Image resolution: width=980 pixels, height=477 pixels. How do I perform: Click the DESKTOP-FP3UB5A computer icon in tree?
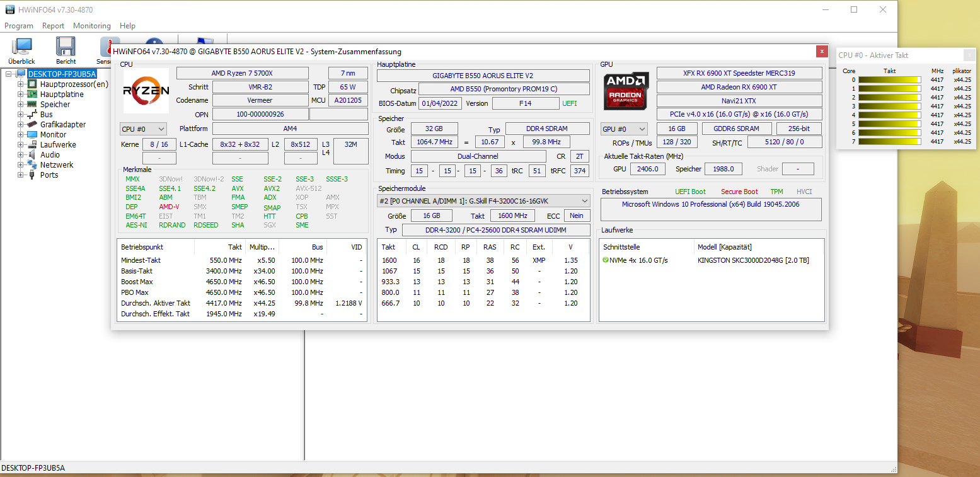pyautogui.click(x=20, y=74)
